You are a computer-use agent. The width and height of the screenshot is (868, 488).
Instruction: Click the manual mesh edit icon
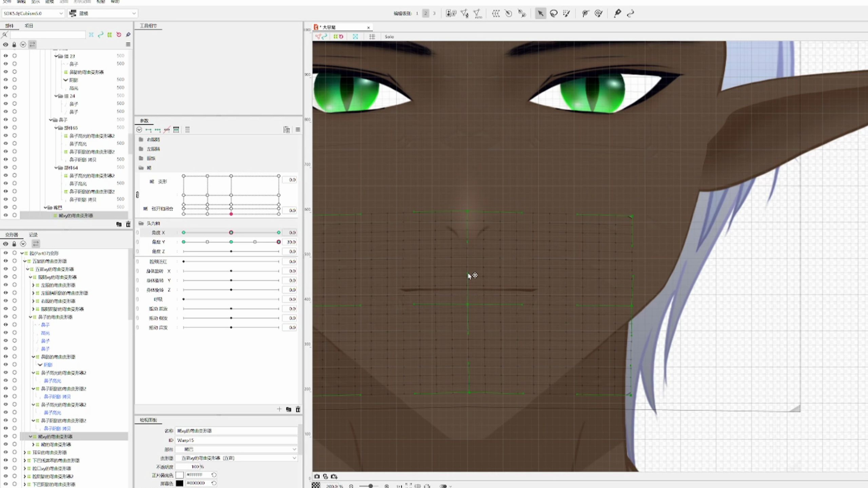pyautogui.click(x=465, y=14)
